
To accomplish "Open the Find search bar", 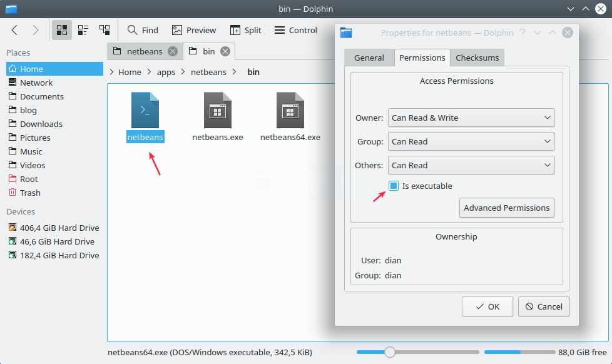I will tap(142, 29).
